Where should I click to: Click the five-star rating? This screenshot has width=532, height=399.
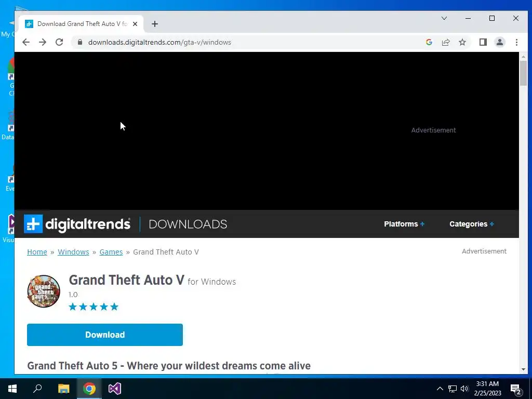click(x=94, y=307)
